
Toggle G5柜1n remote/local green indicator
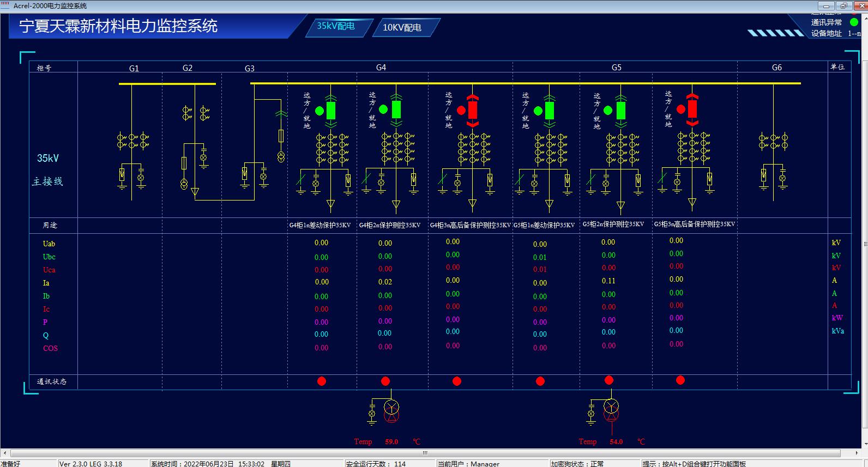538,111
